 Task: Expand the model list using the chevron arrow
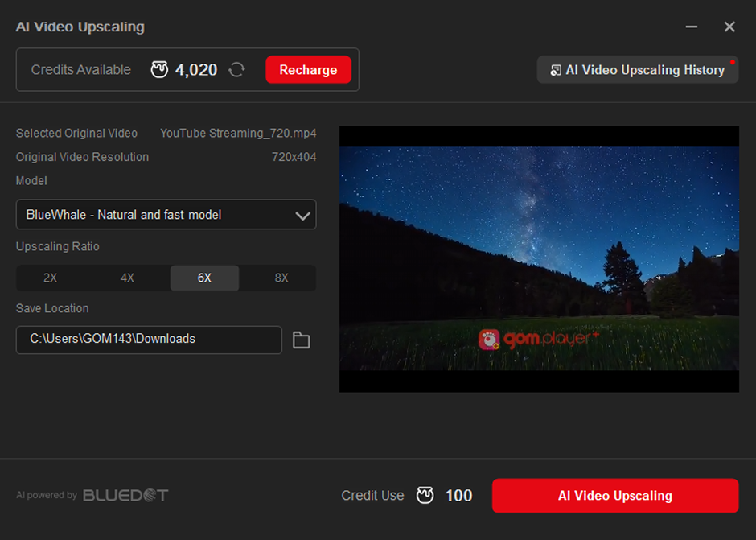pyautogui.click(x=302, y=216)
